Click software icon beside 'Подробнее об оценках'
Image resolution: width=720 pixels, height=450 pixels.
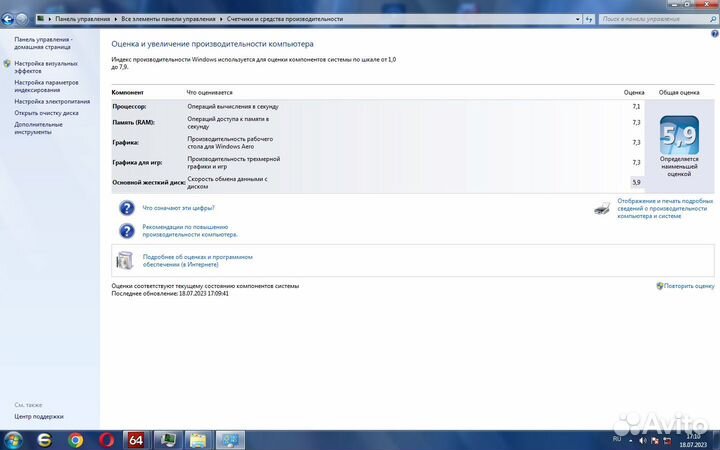[124, 260]
